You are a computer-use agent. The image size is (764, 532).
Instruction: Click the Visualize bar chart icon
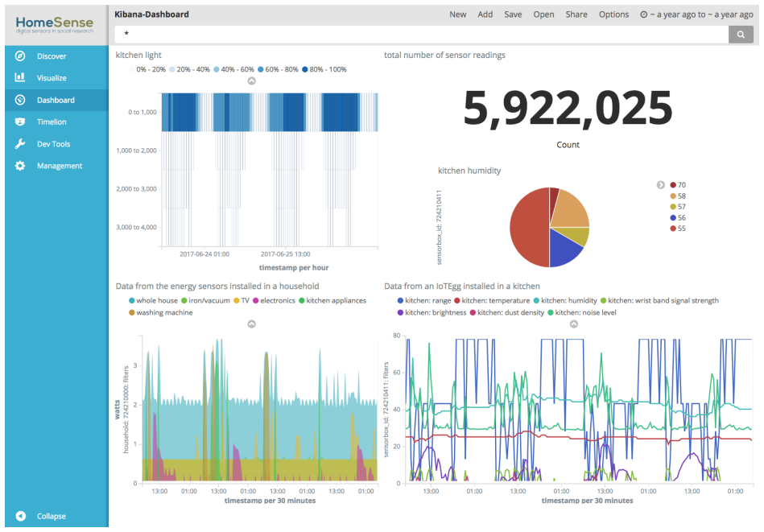pyautogui.click(x=20, y=77)
